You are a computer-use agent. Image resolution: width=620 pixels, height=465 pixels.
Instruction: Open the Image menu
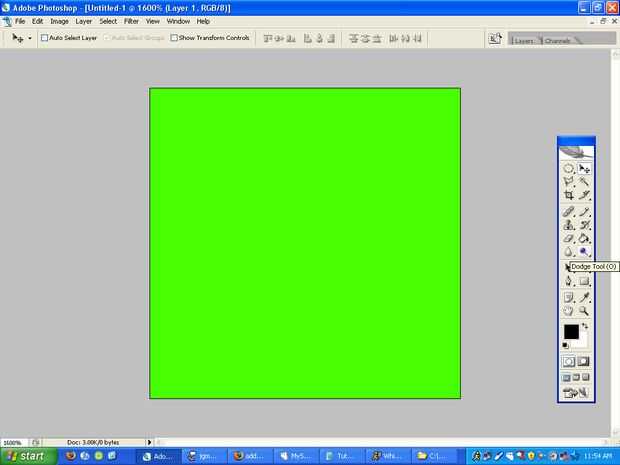(x=59, y=21)
